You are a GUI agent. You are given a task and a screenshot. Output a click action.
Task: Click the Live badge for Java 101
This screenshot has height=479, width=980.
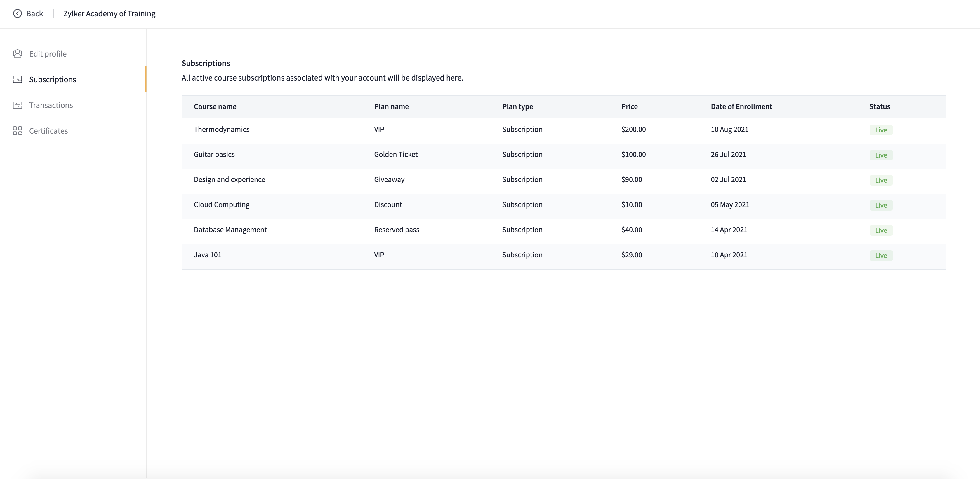[x=881, y=256]
